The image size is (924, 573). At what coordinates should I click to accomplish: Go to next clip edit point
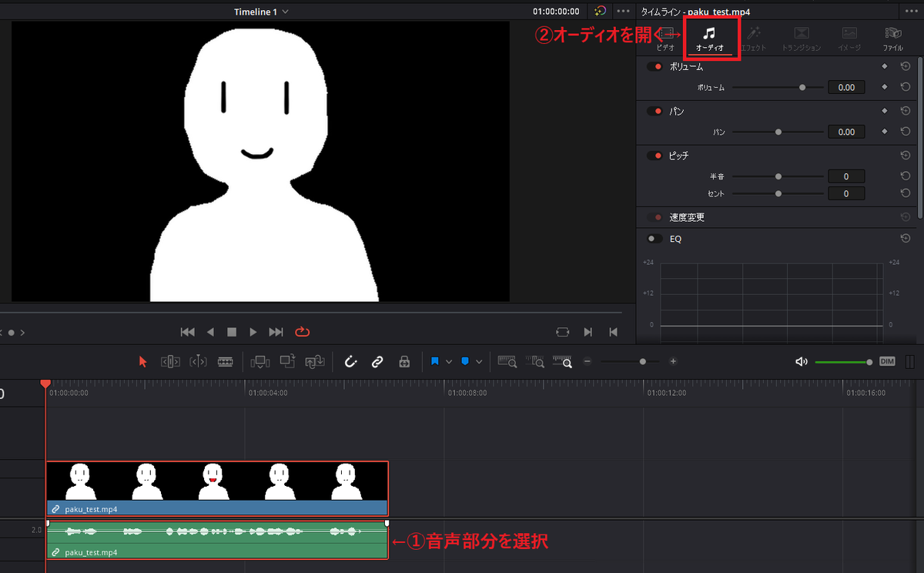point(588,332)
